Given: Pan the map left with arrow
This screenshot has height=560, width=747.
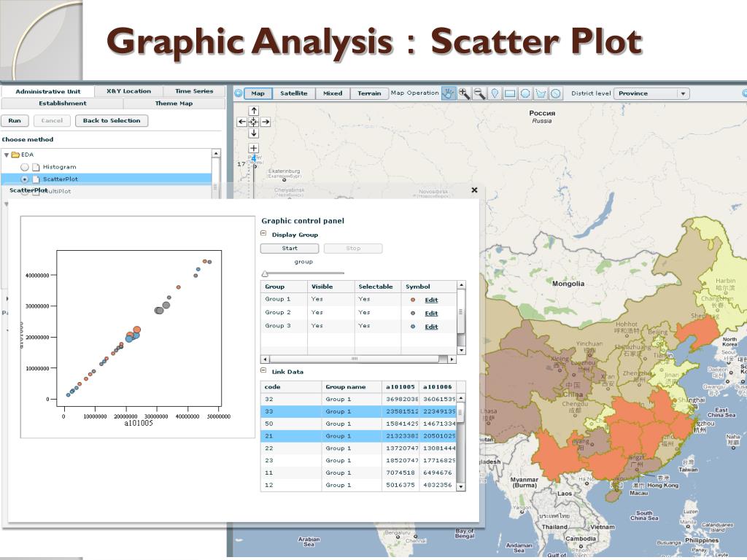Looking at the screenshot, I should 242,122.
